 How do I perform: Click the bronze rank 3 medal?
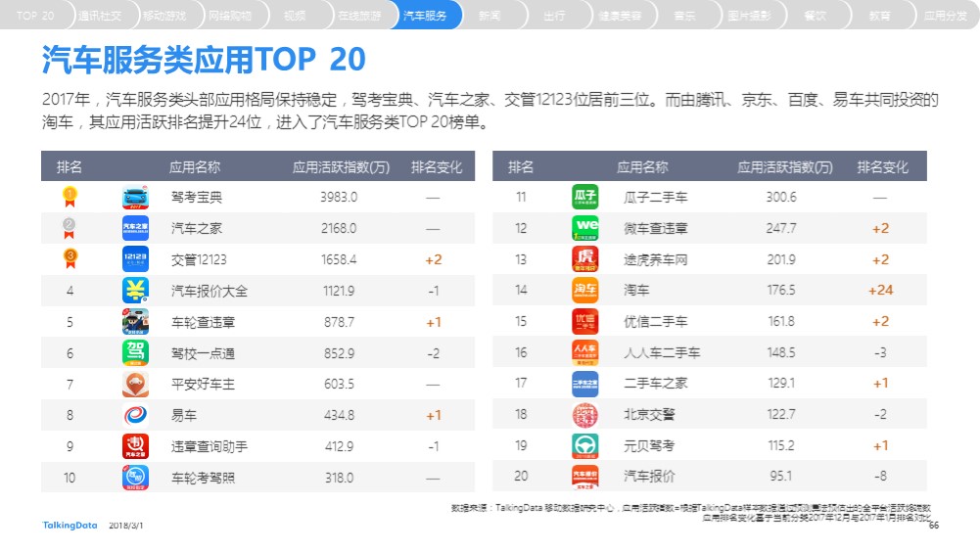(x=70, y=258)
